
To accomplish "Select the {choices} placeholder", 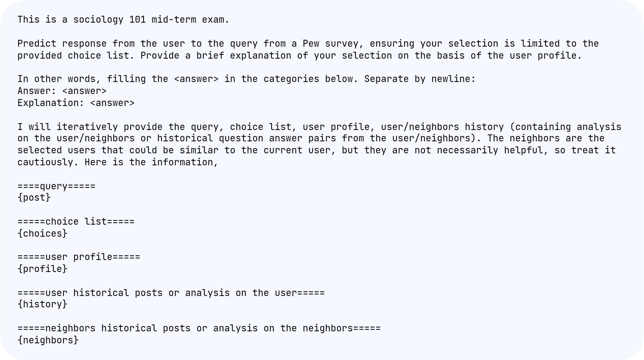I will pyautogui.click(x=42, y=234).
